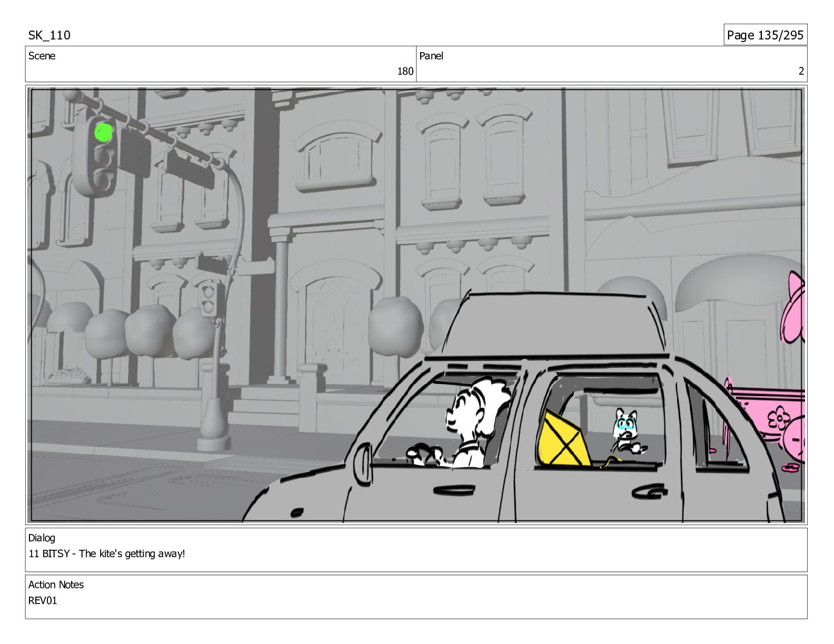Select the REV01 action note
This screenshot has height=644, width=834.
click(43, 600)
